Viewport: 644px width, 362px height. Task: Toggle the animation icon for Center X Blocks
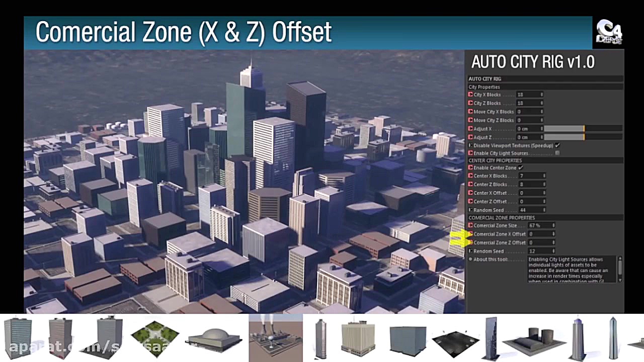470,176
